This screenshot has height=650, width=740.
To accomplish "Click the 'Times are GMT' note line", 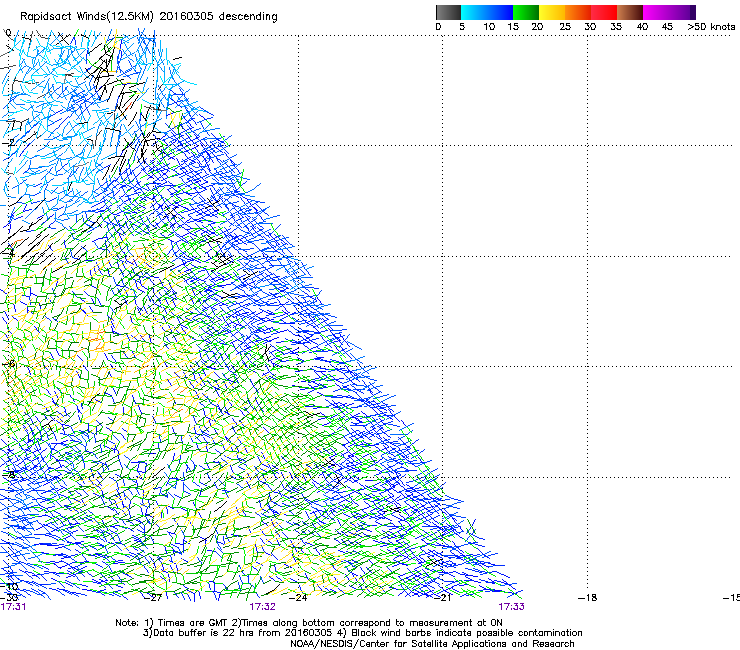I will (x=309, y=623).
